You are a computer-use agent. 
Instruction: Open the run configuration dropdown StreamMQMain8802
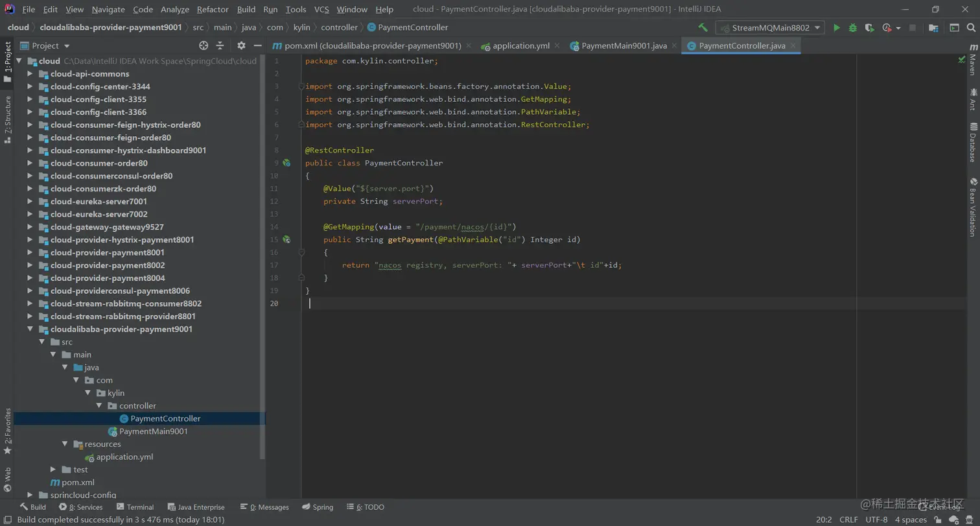[x=770, y=28]
